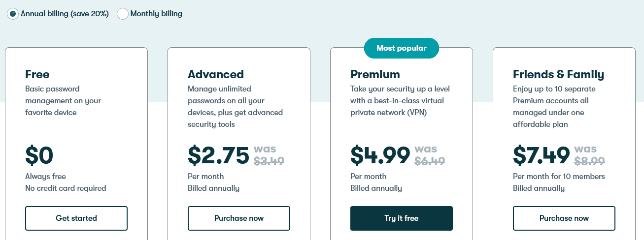Viewport: 644px width, 240px height.
Task: Click the Try it free Premium button
Action: 402,218
